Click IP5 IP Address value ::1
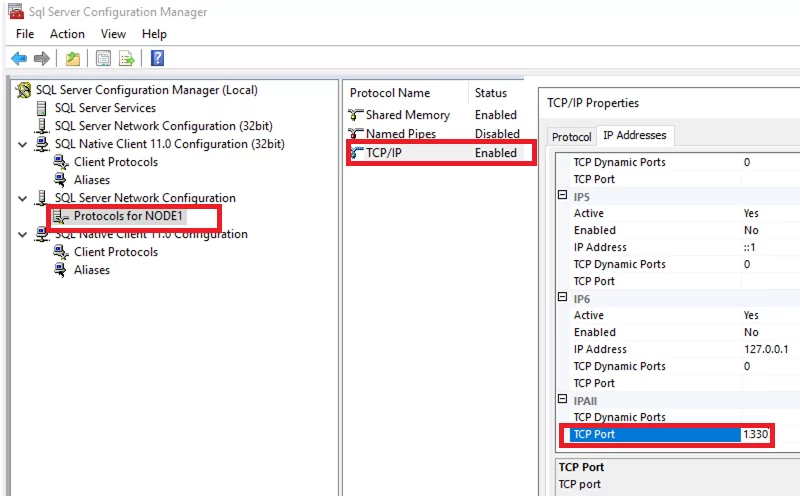The image size is (800, 496). point(749,247)
